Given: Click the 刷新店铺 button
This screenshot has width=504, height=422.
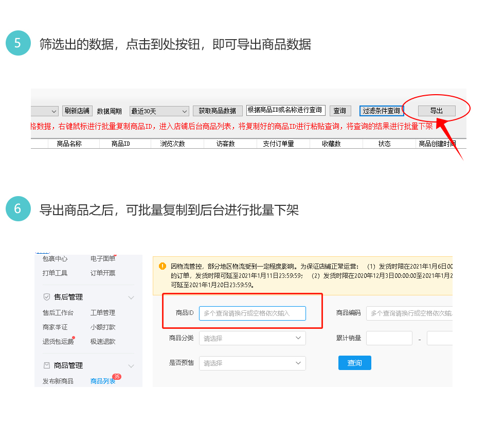Looking at the screenshot, I should [77, 111].
